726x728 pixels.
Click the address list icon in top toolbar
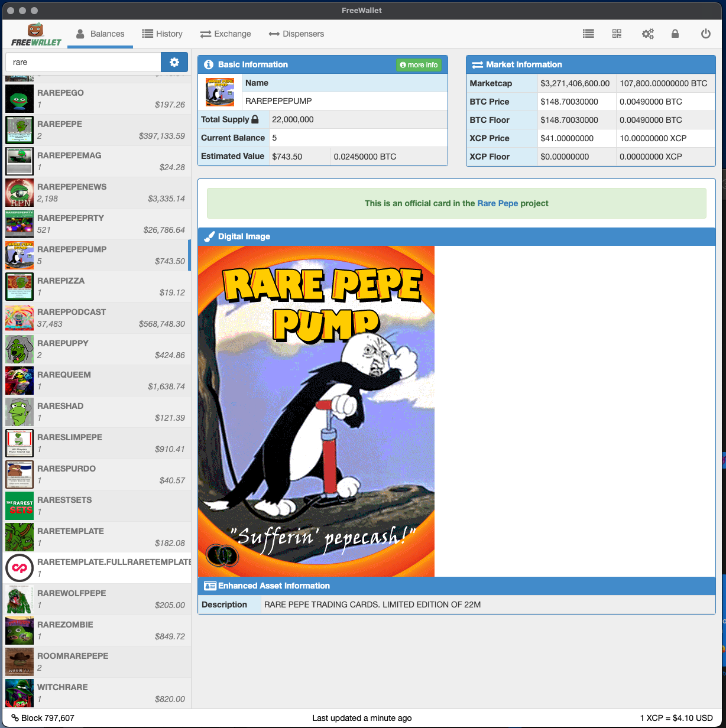click(x=588, y=34)
